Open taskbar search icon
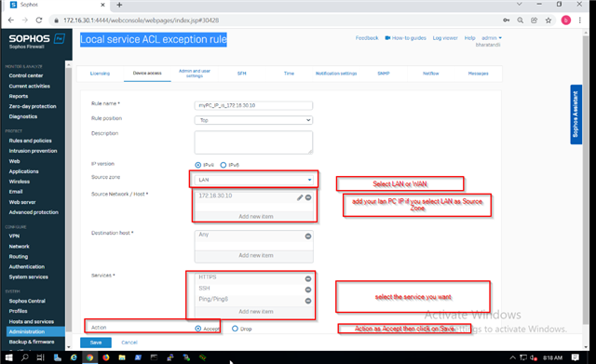The width and height of the screenshot is (596, 364). pyautogui.click(x=25, y=357)
